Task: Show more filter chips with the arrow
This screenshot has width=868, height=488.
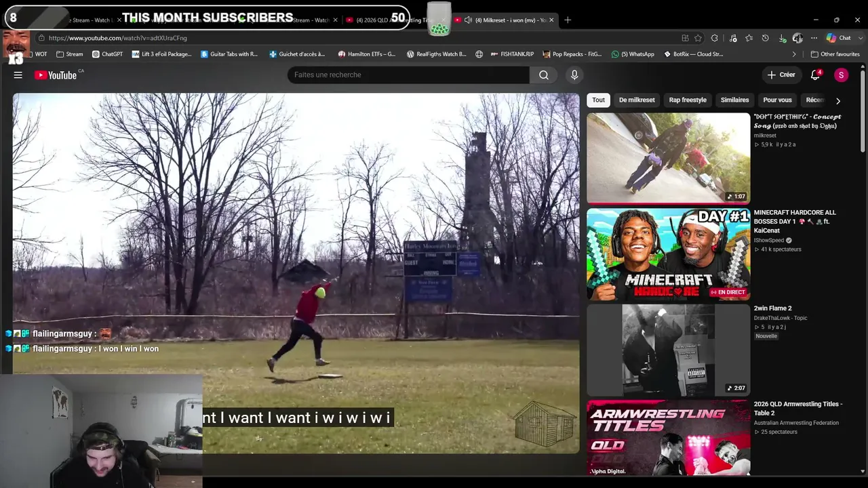Action: (x=838, y=101)
